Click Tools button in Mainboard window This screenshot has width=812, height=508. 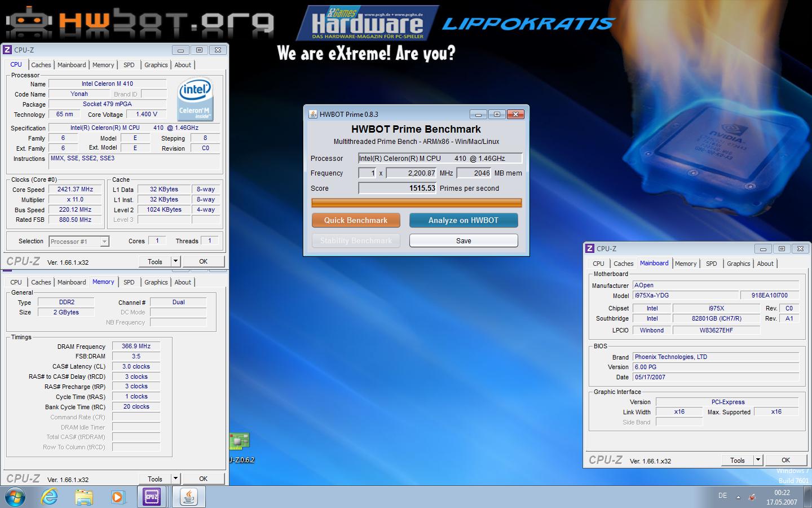pos(738,460)
